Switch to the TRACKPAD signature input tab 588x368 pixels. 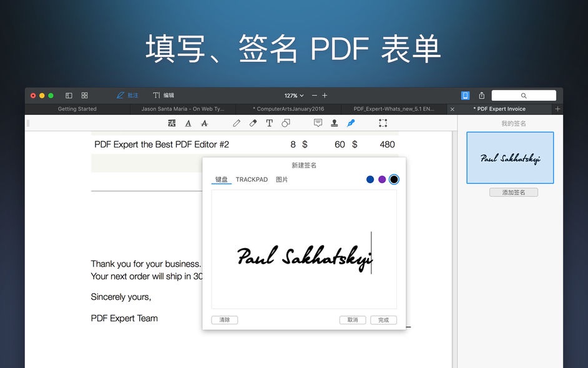pos(252,179)
